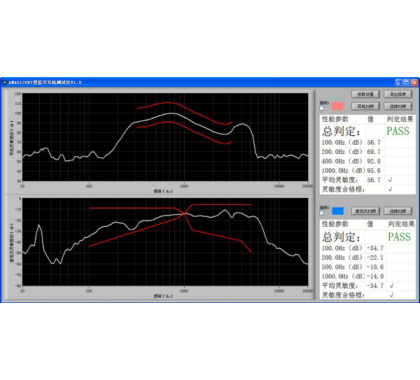
Task: Toggle the checkbox beside the blue swatch
Action: [322, 213]
